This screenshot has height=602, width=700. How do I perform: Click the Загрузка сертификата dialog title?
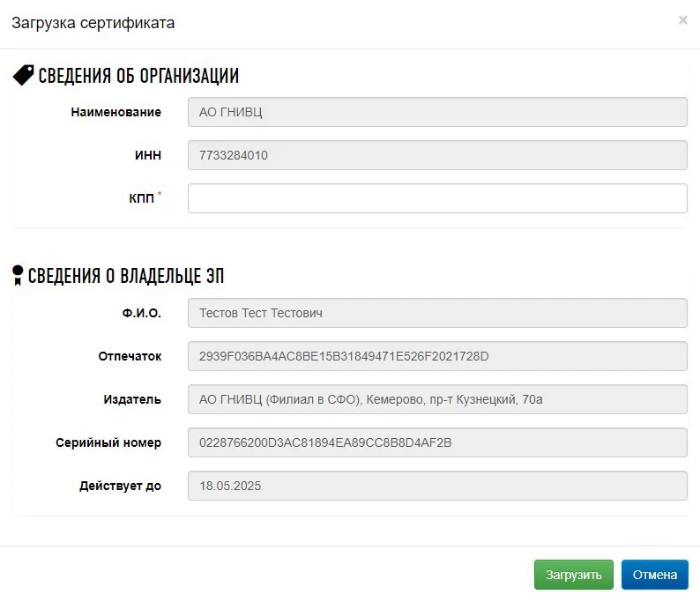pos(93,23)
